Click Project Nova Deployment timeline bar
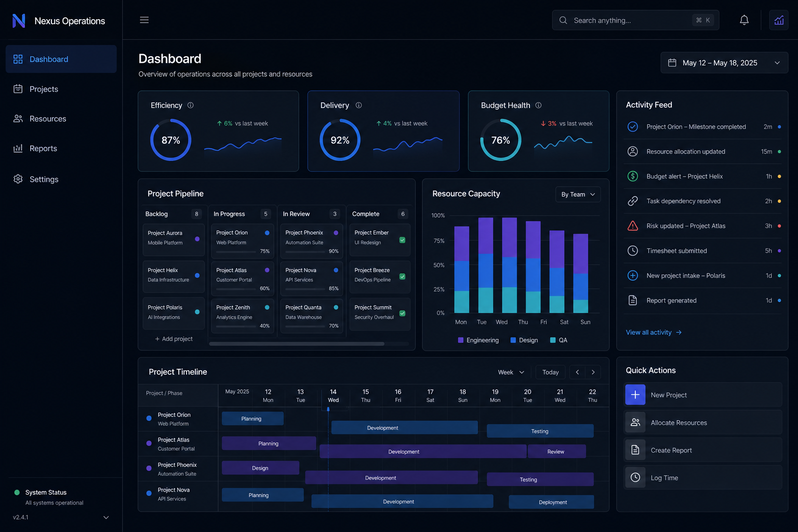 click(x=551, y=502)
